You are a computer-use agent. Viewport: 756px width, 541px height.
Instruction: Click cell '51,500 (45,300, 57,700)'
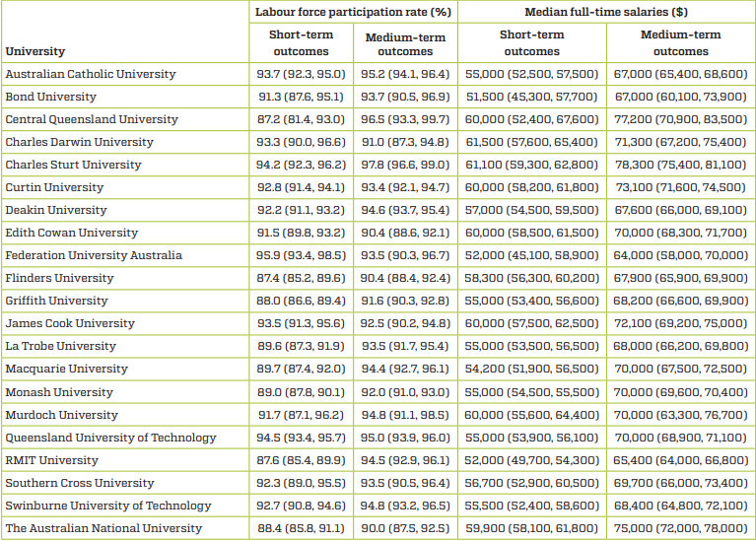tap(532, 97)
